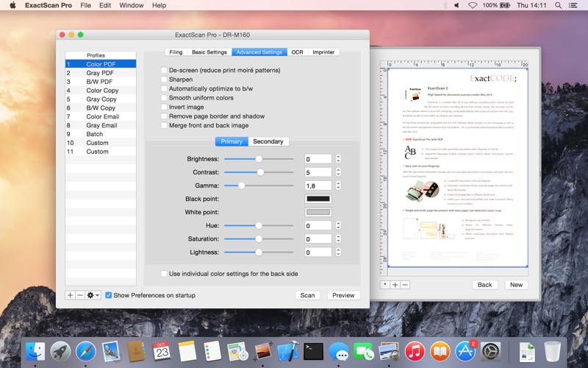Click the Brightness value stepper arrows

(x=338, y=159)
